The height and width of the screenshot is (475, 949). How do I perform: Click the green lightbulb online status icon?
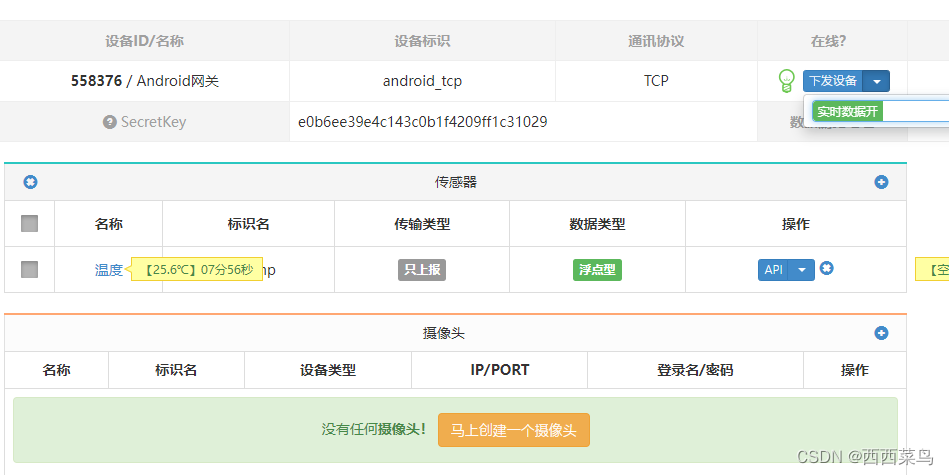[786, 80]
